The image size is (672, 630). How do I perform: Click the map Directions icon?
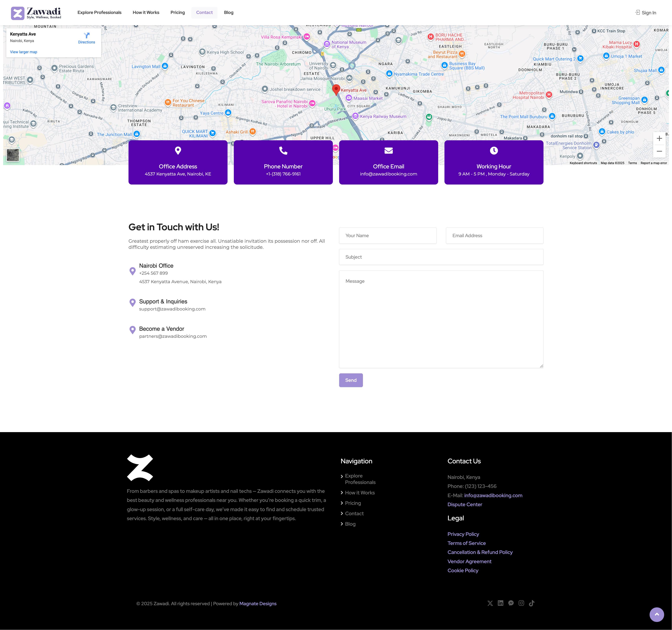pyautogui.click(x=86, y=36)
